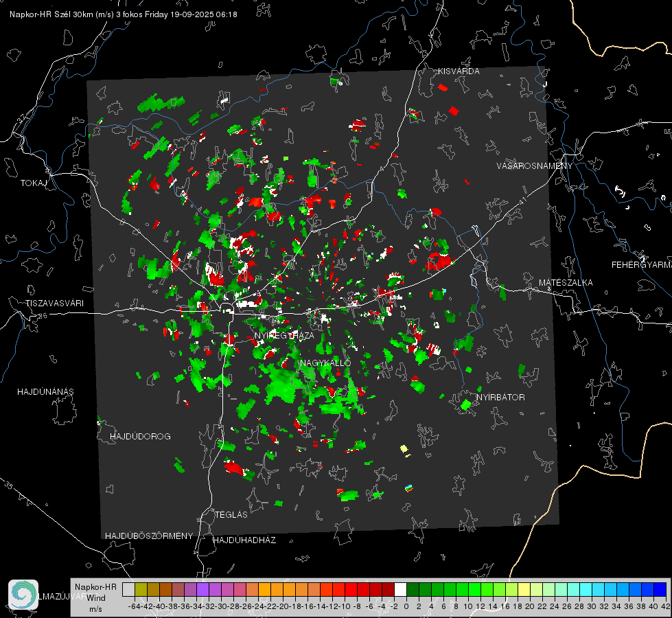Select the TÉGLÁS label
The image size is (672, 618).
(x=231, y=514)
